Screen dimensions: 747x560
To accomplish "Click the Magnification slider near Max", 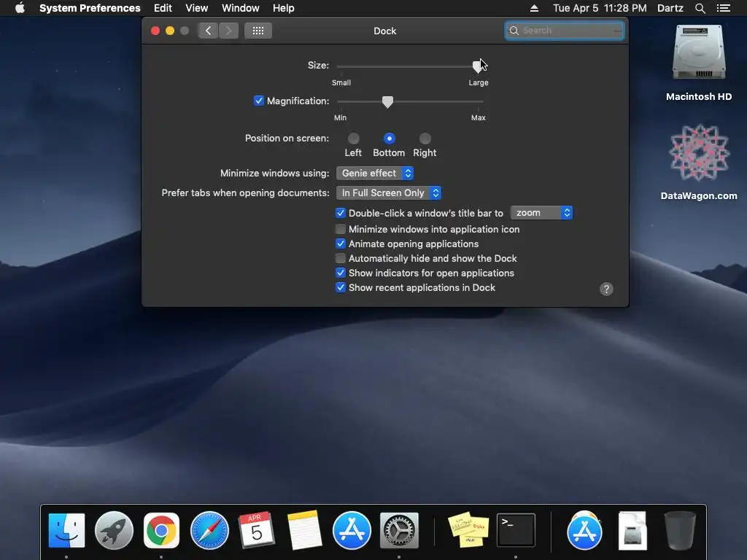I will coord(478,101).
